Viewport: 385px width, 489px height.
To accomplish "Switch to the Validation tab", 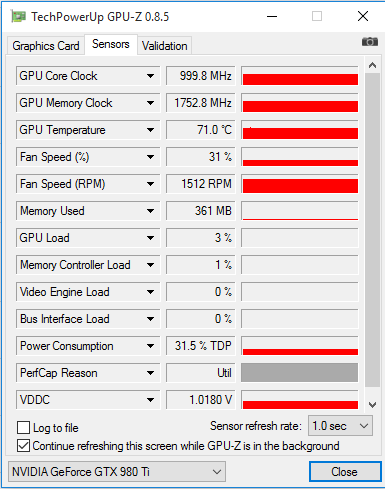I will point(165,46).
